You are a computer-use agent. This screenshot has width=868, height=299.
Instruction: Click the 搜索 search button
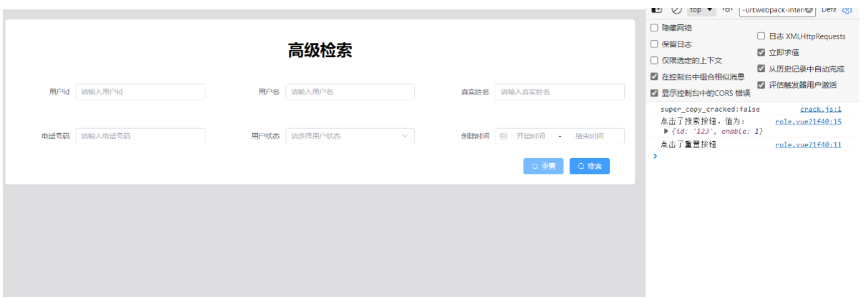[589, 166]
